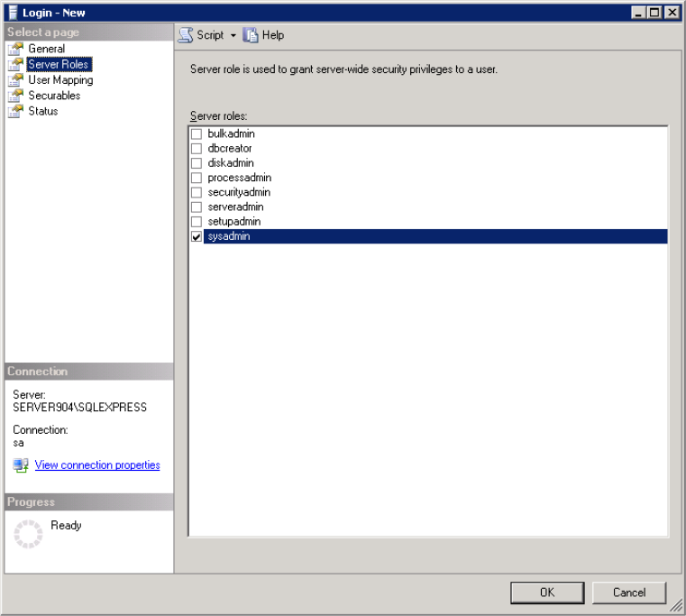Click the Cancel button
The height and width of the screenshot is (616, 686).
coord(628,593)
